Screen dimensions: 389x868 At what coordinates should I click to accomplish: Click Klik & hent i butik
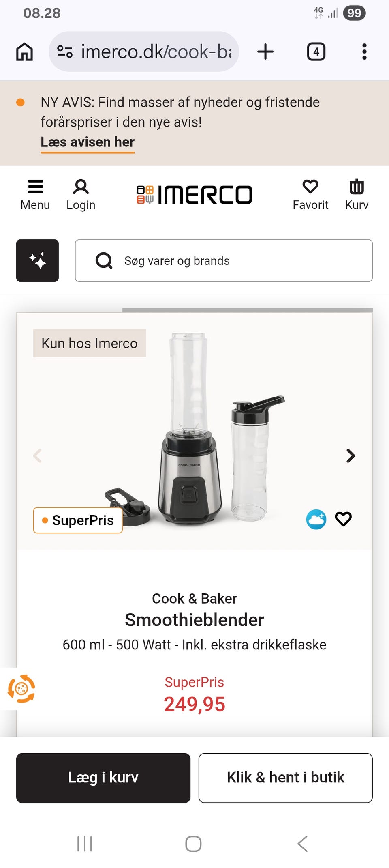pos(286,778)
